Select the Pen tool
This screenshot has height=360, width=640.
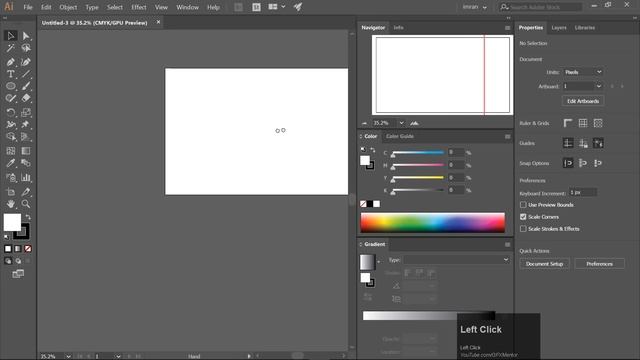(x=11, y=62)
